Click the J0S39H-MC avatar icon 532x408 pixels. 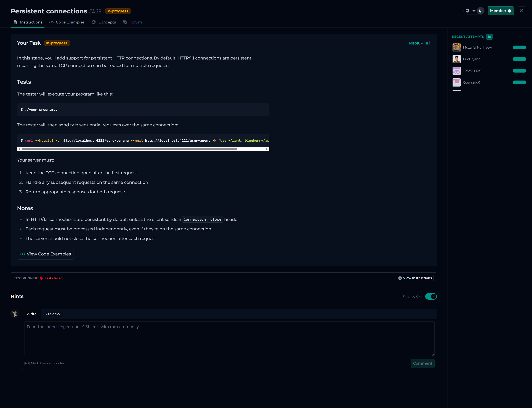[x=456, y=71]
